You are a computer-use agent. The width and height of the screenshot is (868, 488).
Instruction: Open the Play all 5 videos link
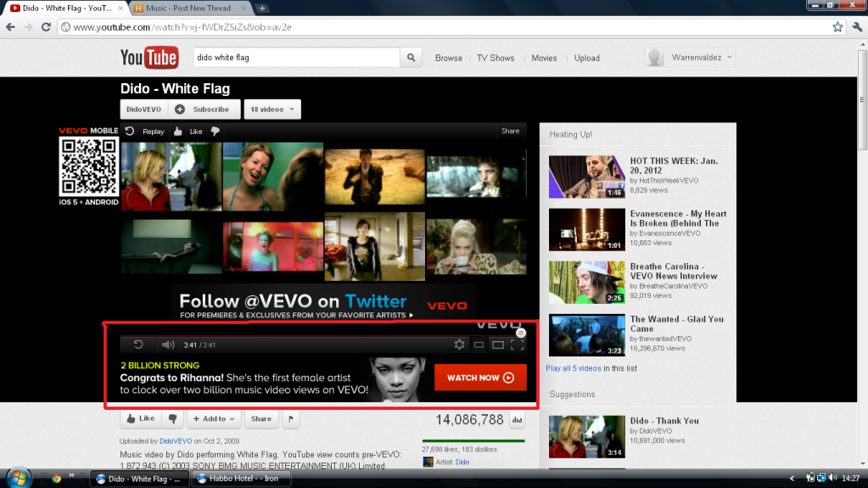[574, 368]
